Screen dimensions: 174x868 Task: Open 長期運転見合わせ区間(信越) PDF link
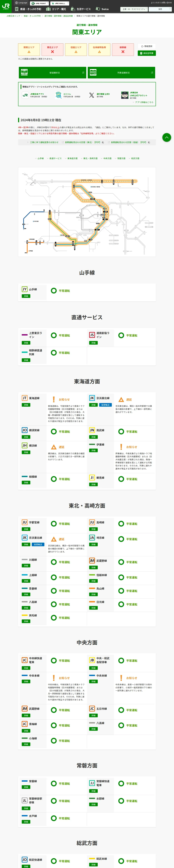(x=129, y=142)
